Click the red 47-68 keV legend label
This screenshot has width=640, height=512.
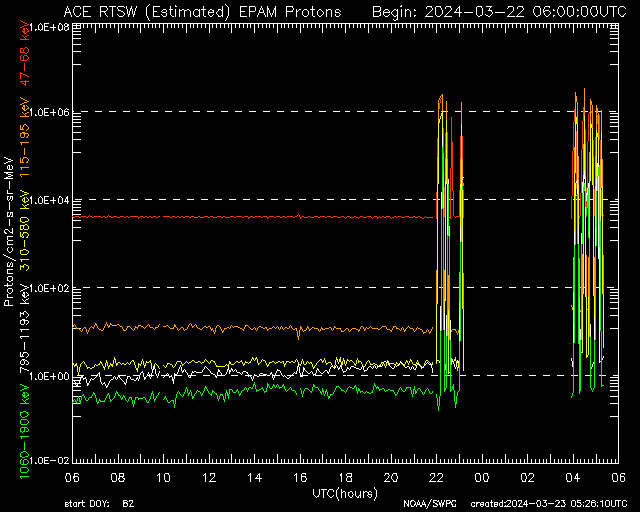[x=24, y=53]
